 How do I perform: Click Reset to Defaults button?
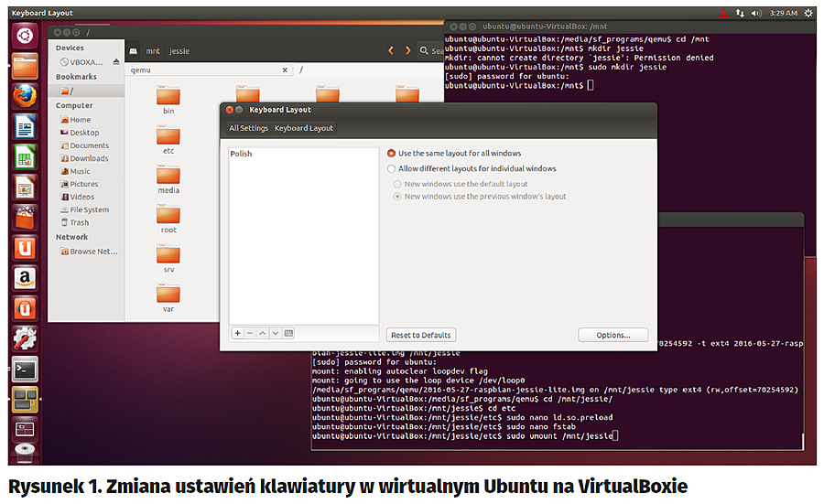tap(421, 335)
